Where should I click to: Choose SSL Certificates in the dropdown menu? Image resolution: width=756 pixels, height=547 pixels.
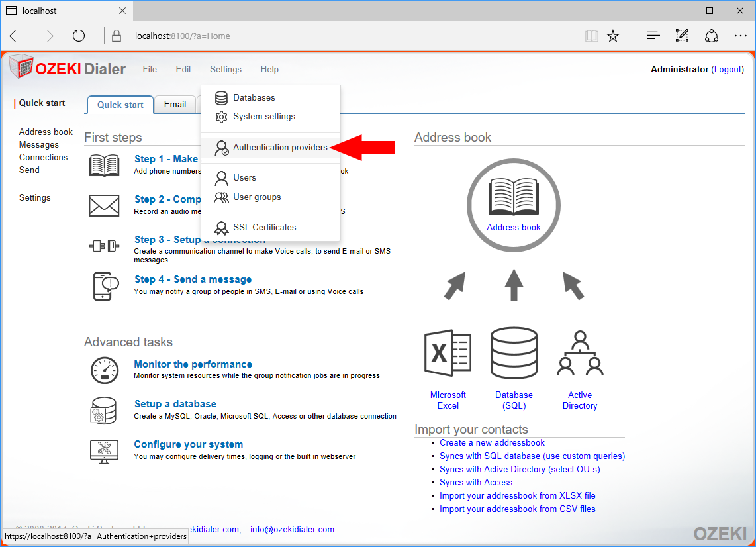pos(264,227)
